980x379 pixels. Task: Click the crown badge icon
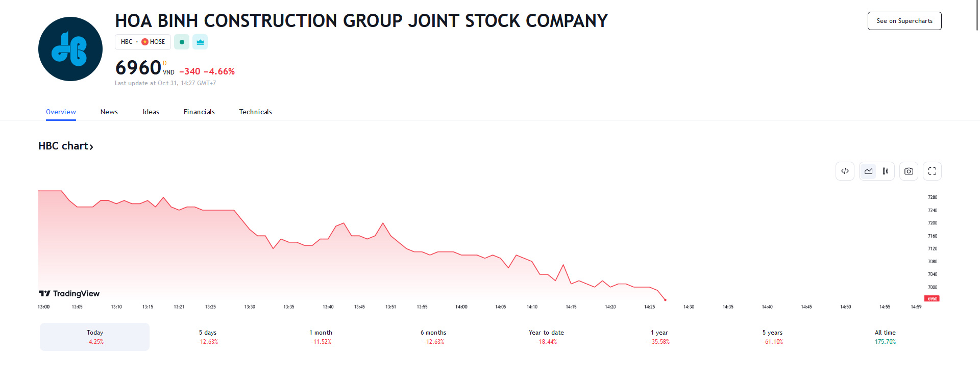tap(200, 42)
